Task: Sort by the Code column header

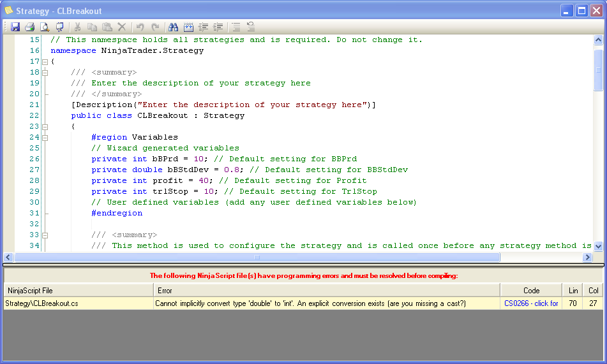Action: click(x=531, y=290)
